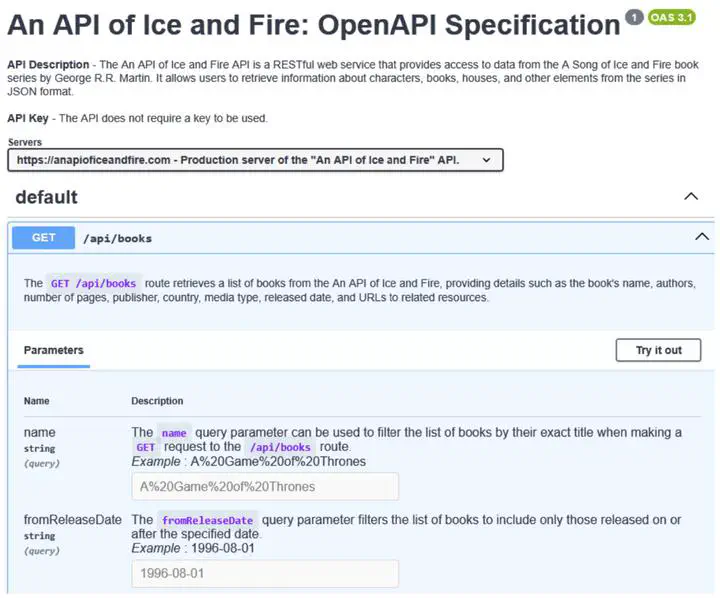Click the Servers label

(25, 142)
